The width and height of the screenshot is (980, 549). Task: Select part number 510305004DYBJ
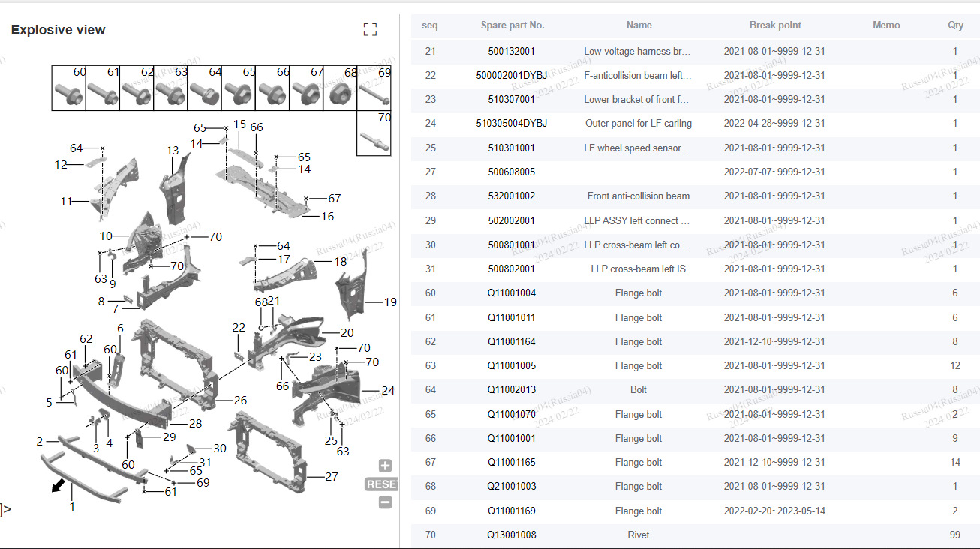point(512,123)
